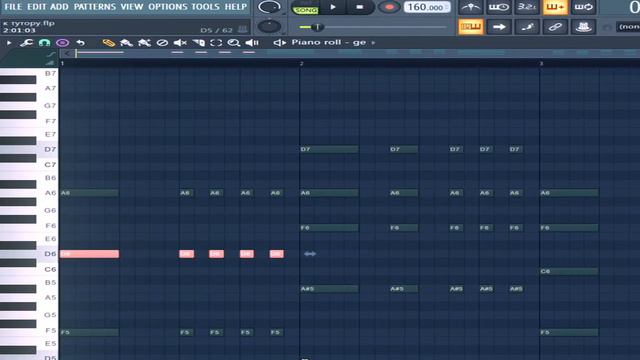Open the piano roll options menu arrow
Image resolution: width=640 pixels, height=360 pixels.
coord(9,43)
